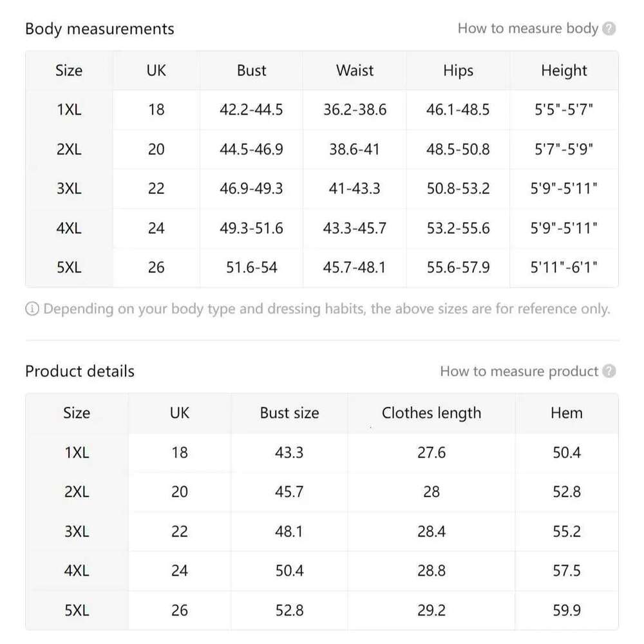This screenshot has height=644, width=644.
Task: Select the 1XL size cell in Body measurements
Action: click(x=69, y=110)
